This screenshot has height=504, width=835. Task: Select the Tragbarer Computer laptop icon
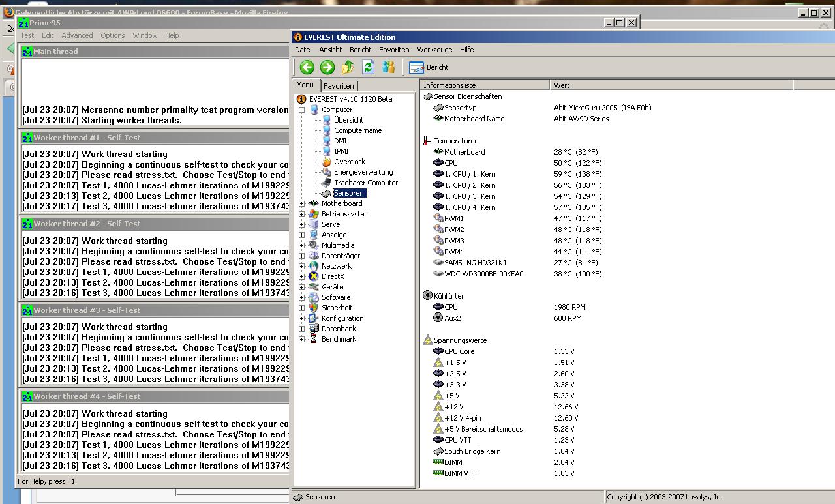coord(327,183)
